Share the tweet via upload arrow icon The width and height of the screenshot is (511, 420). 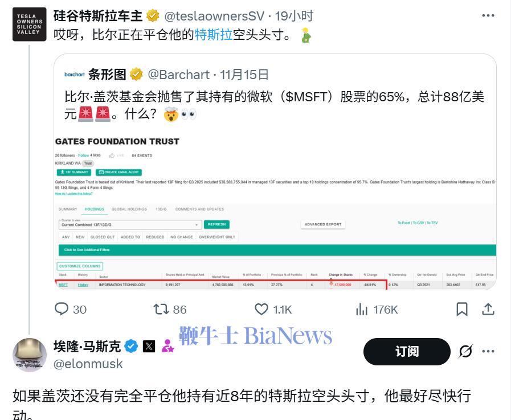tap(488, 309)
